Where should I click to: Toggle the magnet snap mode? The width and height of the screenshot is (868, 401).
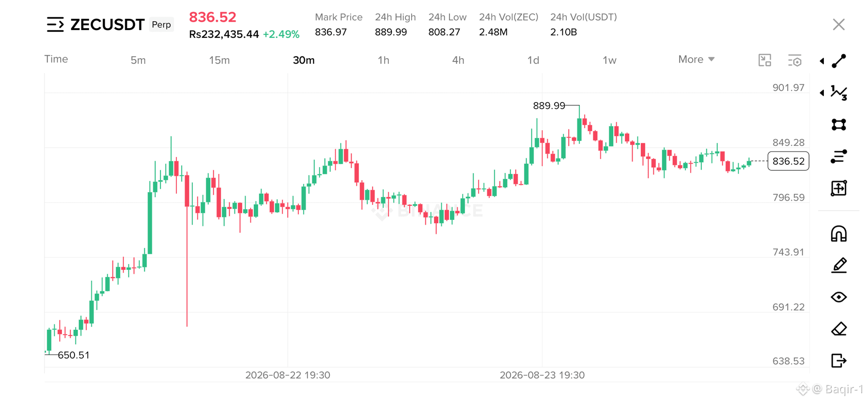pyautogui.click(x=839, y=234)
